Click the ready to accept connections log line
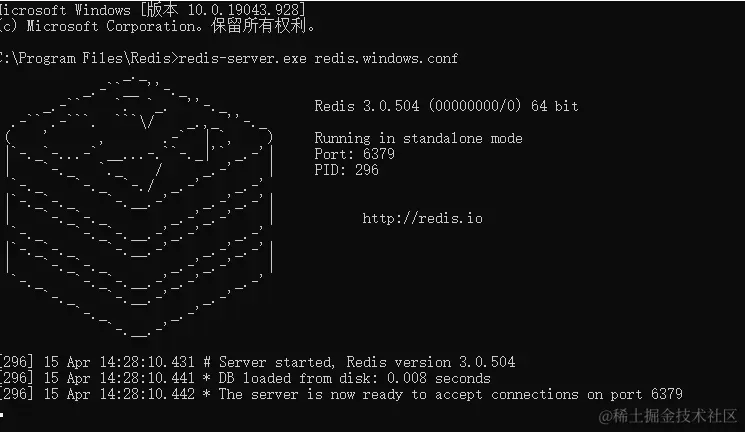 tap(341, 394)
